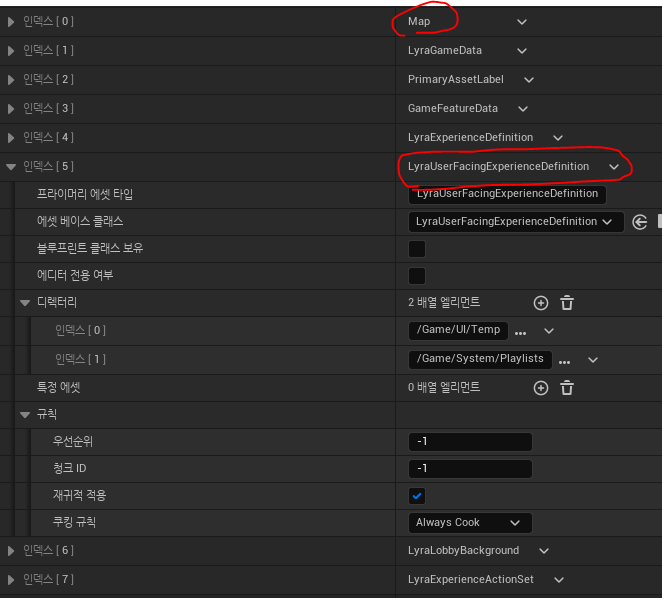Select '2 배열 엘리먼트' text

coord(444,302)
